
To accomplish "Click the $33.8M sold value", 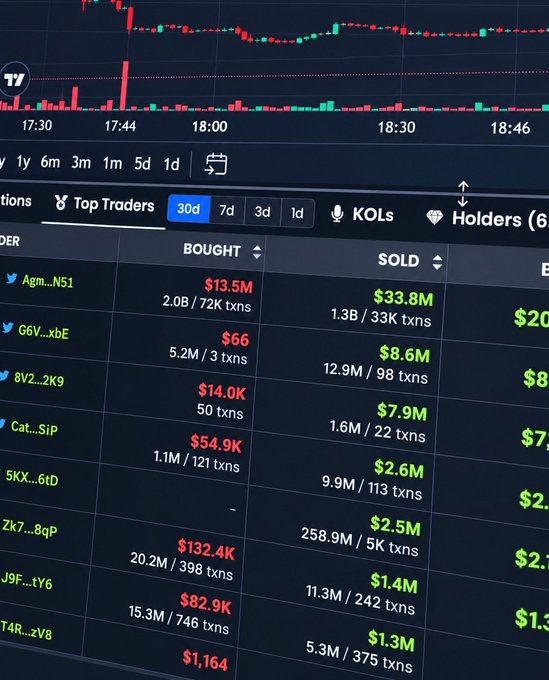I will click(x=403, y=298).
